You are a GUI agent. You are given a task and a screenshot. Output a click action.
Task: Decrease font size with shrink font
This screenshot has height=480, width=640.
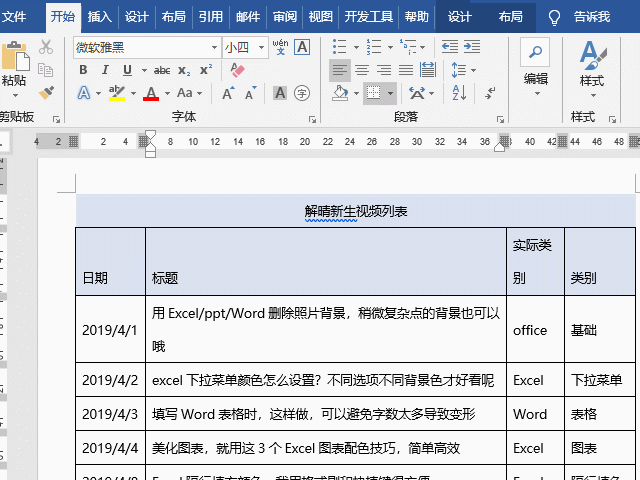(x=251, y=93)
